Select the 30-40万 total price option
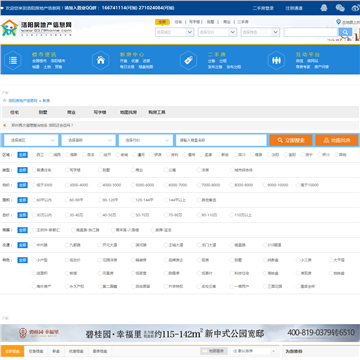The height and width of the screenshot is (360, 360). pyautogui.click(x=74, y=215)
